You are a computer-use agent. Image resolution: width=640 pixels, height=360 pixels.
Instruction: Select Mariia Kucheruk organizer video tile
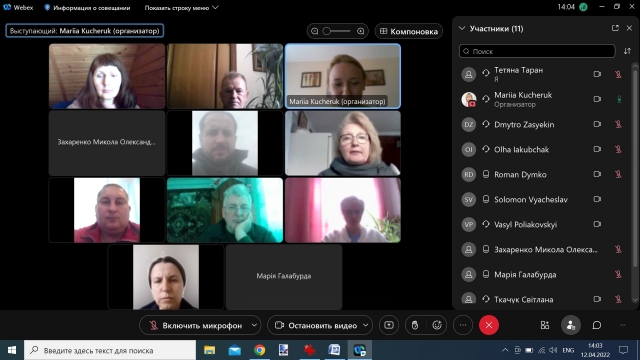pyautogui.click(x=343, y=76)
